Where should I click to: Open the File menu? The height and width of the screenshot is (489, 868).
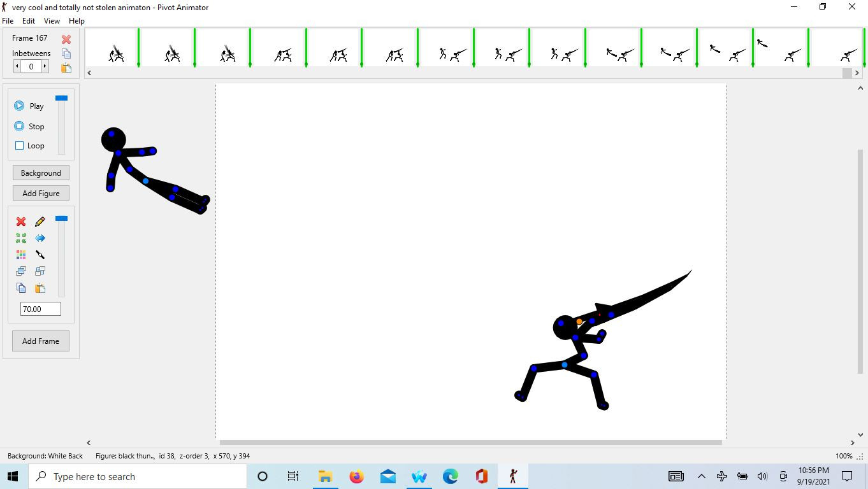pos(8,20)
